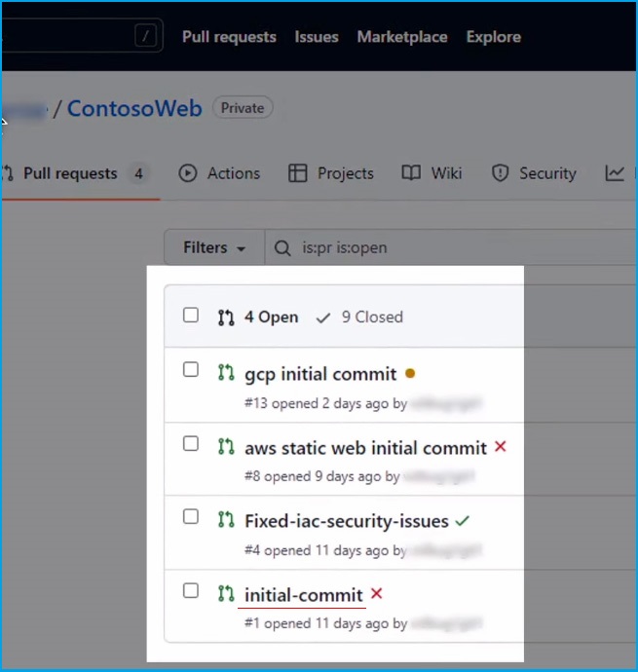Image resolution: width=638 pixels, height=672 pixels.
Task: Show the 9 Closed pull requests
Action: coord(359,317)
